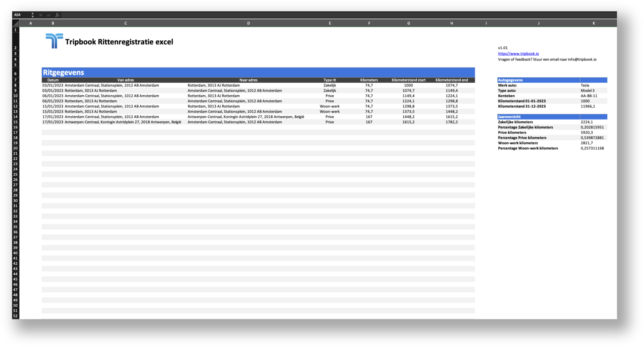Viewport: 644px width, 347px height.
Task: Click the v1.01 version cell
Action: [503, 48]
